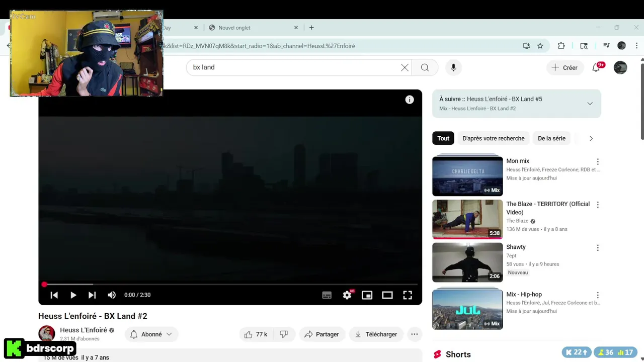The width and height of the screenshot is (644, 362).
Task: Mute the video volume
Action: click(x=112, y=295)
